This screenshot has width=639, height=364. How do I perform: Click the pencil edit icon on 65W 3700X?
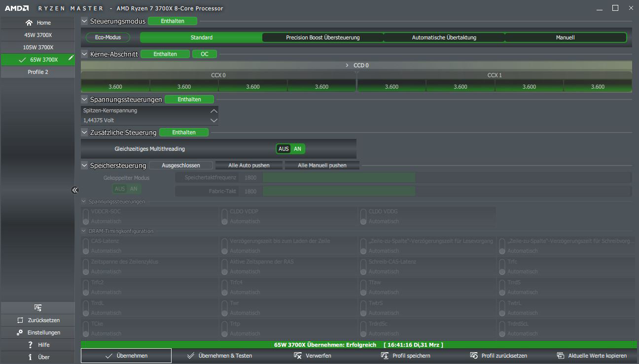pyautogui.click(x=71, y=58)
